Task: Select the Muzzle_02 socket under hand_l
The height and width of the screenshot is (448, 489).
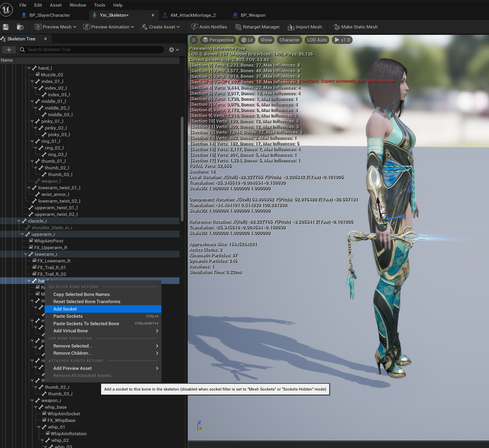Action: [52, 75]
